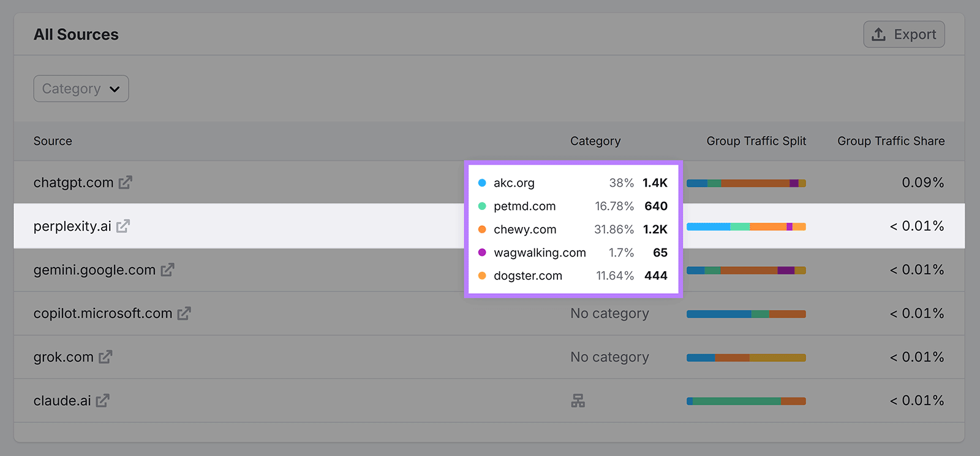Toggle the green dot next to petmd.com
Screen dimensions: 980x456
coord(482,206)
